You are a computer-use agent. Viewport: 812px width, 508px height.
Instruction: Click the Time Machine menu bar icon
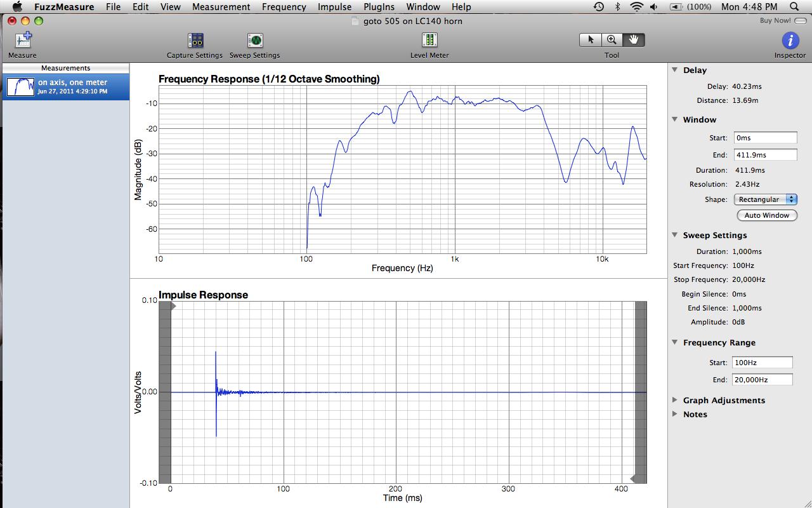(x=599, y=6)
